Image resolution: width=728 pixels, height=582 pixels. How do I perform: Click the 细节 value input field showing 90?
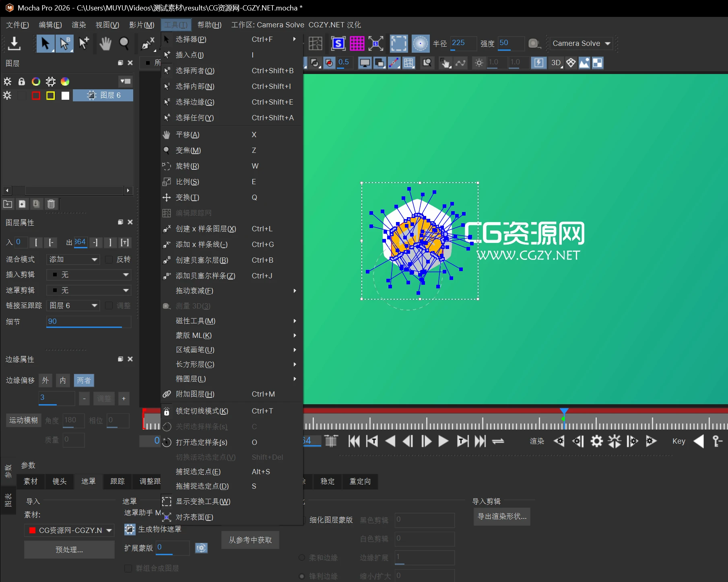pyautogui.click(x=88, y=321)
